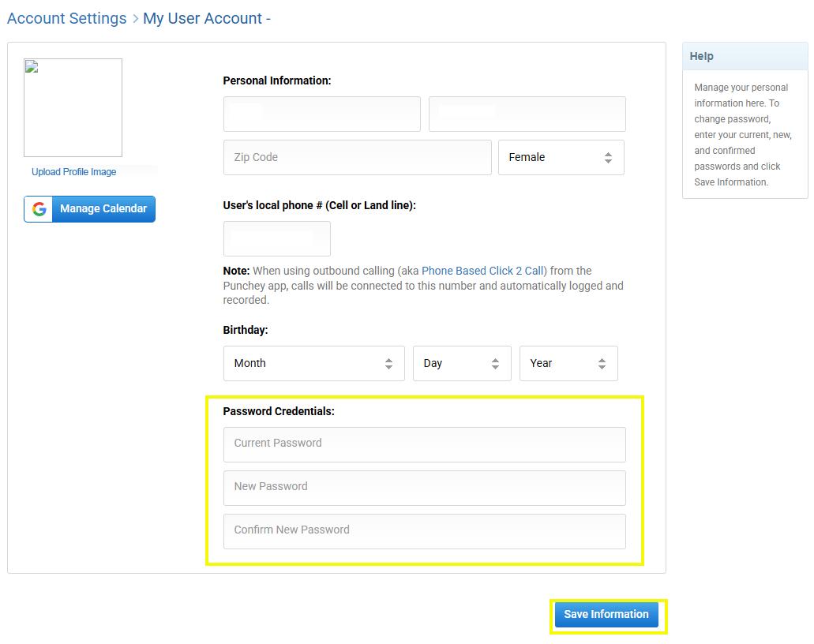
Task: Open the birthday Year dropdown
Action: pos(568,363)
